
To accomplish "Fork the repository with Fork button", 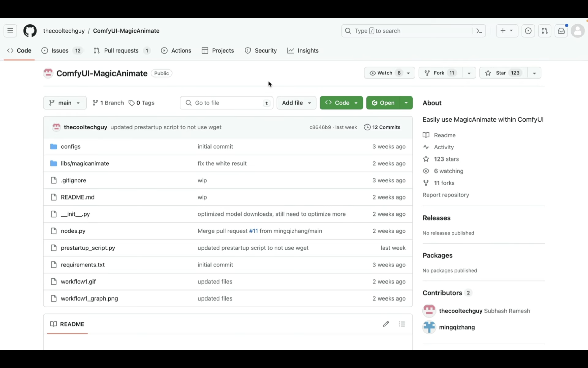I will [x=440, y=73].
